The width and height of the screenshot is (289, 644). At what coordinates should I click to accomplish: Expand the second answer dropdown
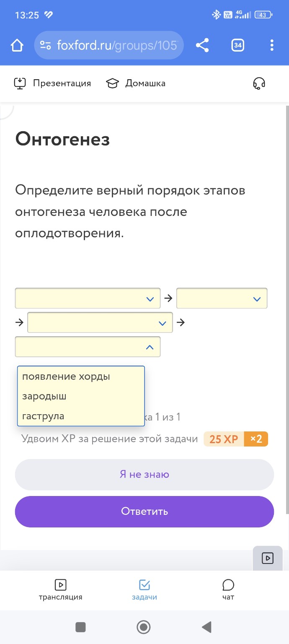[x=222, y=298]
